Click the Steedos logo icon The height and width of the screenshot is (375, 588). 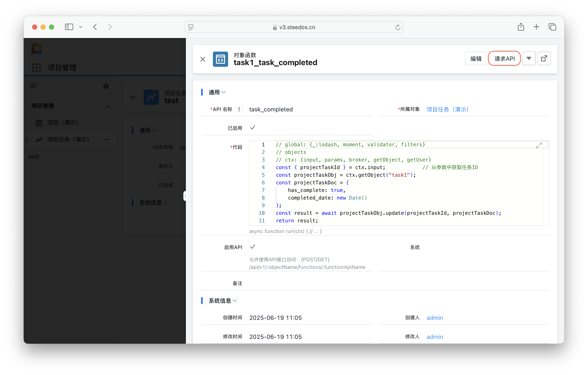click(37, 49)
